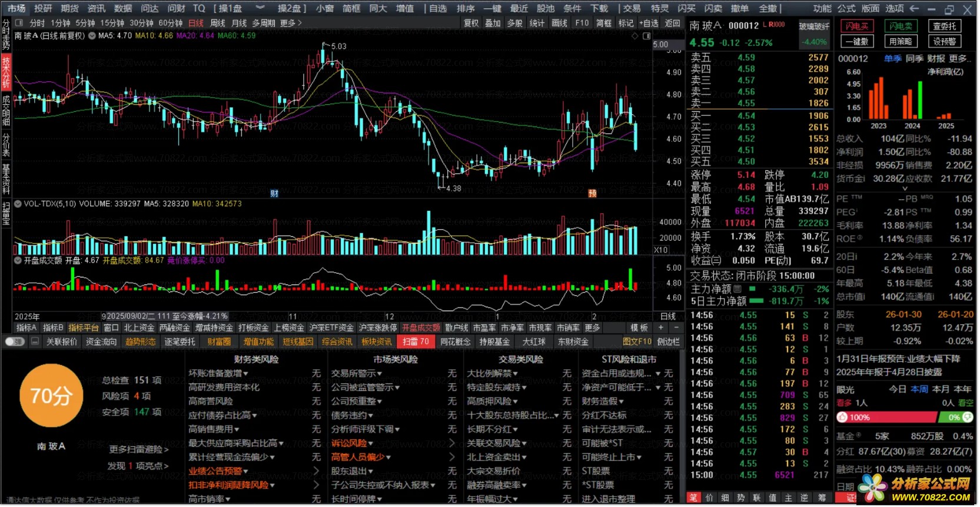Expand the 坏账准备激增 risk item
Image resolution: width=980 pixels, height=507 pixels.
(218, 374)
